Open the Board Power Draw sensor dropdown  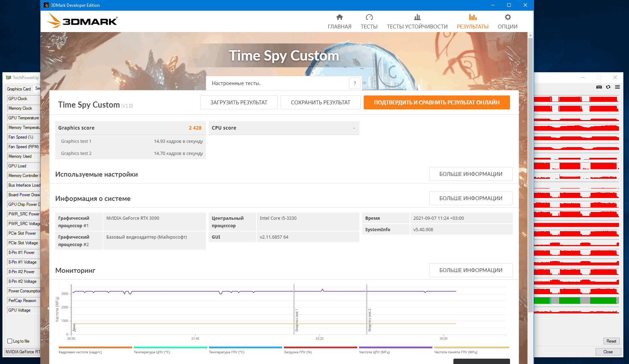click(x=24, y=195)
